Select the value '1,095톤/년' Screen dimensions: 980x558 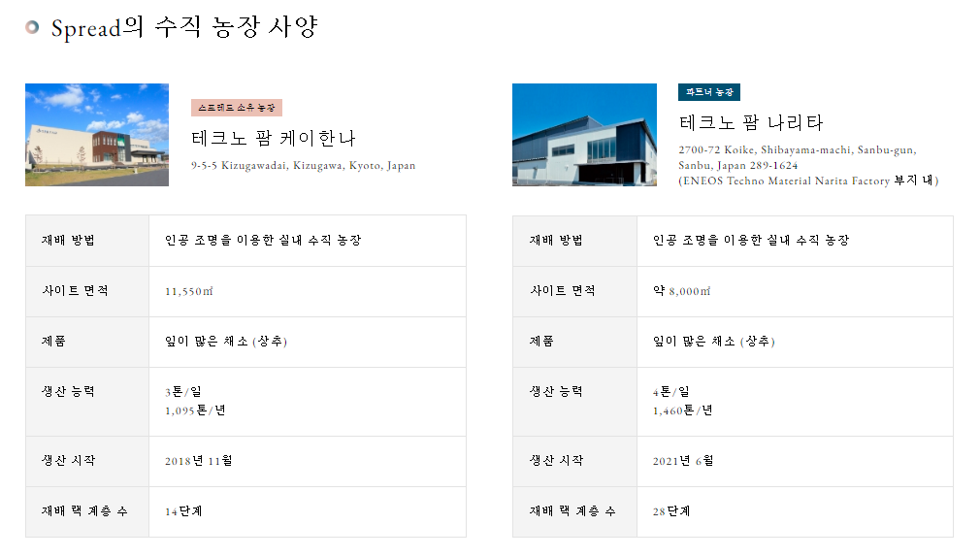click(195, 410)
